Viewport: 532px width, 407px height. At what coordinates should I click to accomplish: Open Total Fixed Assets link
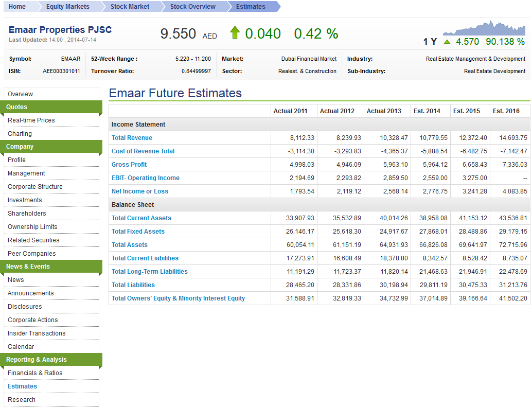[x=138, y=232]
